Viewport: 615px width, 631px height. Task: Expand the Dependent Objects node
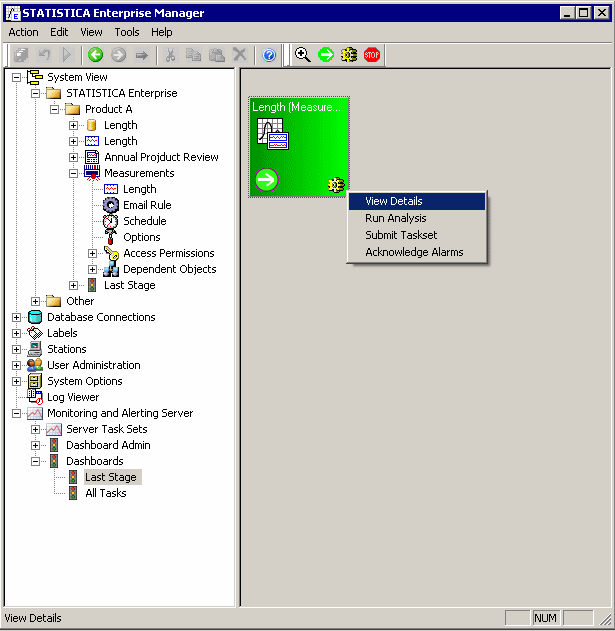(92, 269)
